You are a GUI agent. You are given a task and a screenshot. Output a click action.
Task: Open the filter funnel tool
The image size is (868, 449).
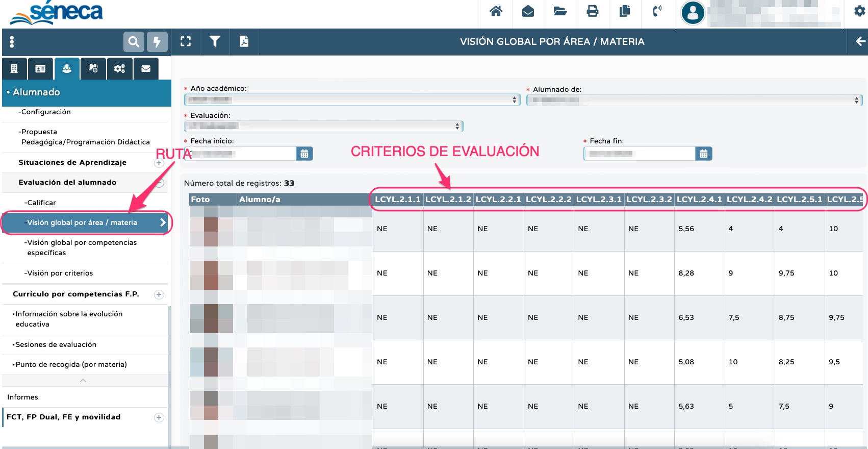click(215, 41)
